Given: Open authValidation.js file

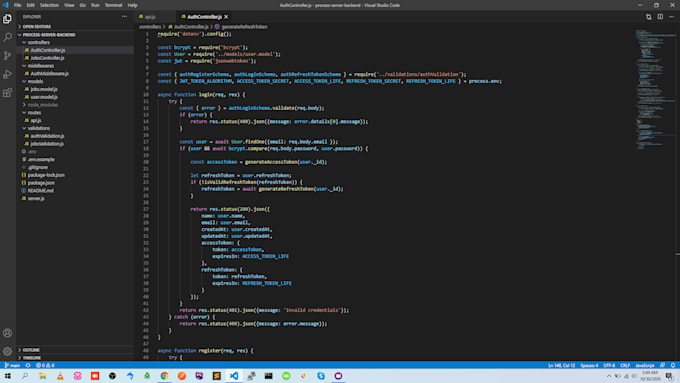Looking at the screenshot, I should (47, 136).
